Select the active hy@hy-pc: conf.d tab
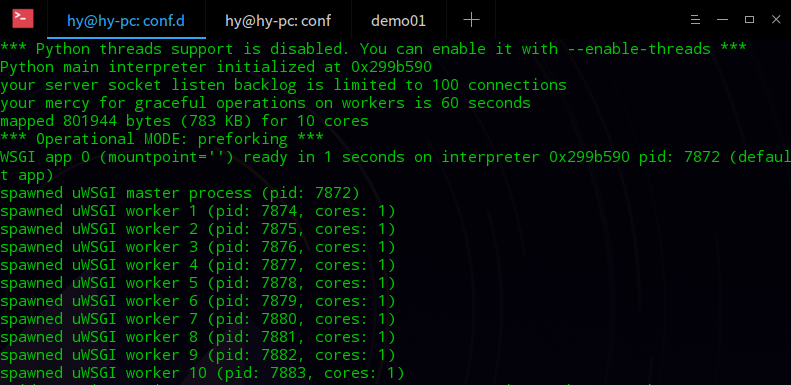The width and height of the screenshot is (791, 385). coord(126,20)
